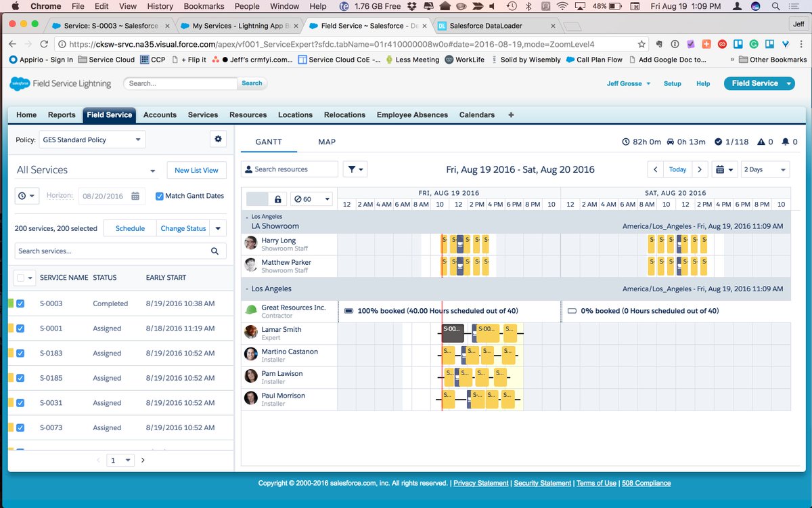Open the Employee Absences tab
This screenshot has width=812, height=508.
[412, 114]
